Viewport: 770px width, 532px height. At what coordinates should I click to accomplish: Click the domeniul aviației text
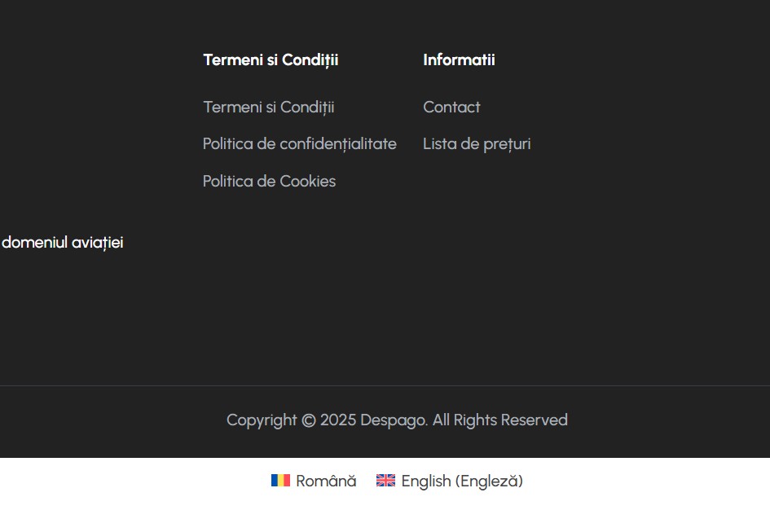(63, 243)
